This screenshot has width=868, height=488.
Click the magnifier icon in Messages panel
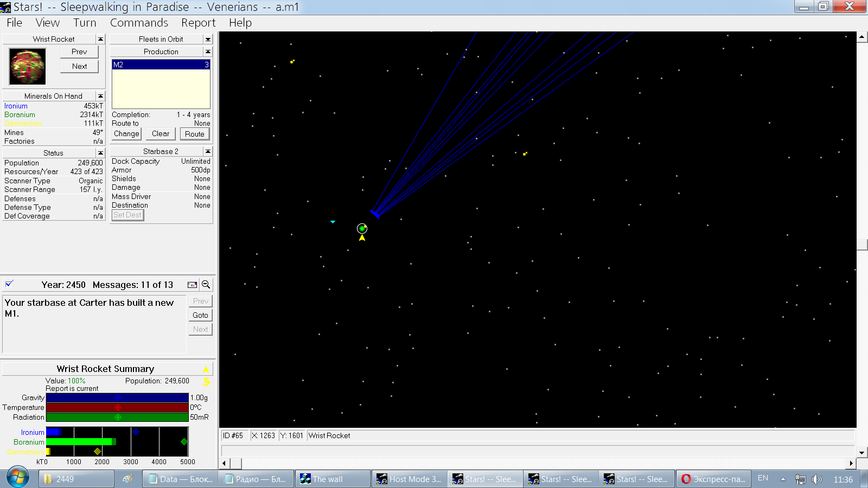[x=206, y=285]
